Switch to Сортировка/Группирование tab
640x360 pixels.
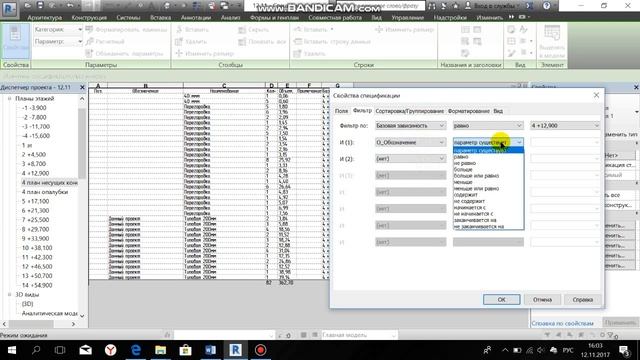point(409,111)
